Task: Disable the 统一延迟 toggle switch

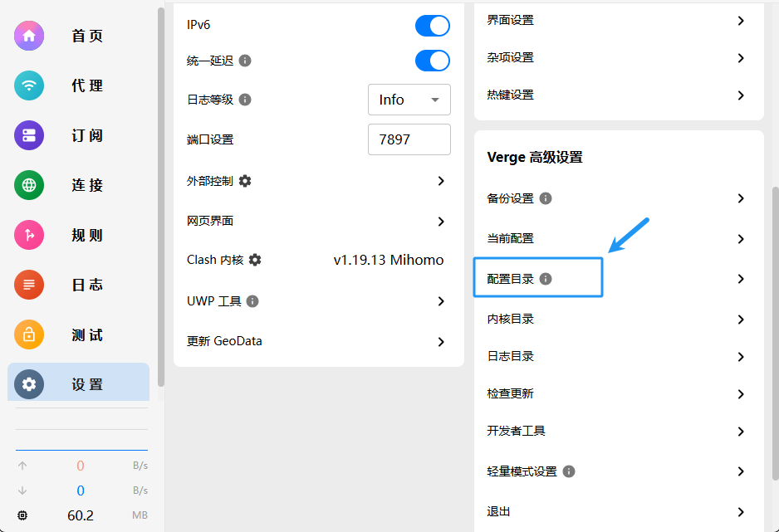Action: [x=432, y=61]
